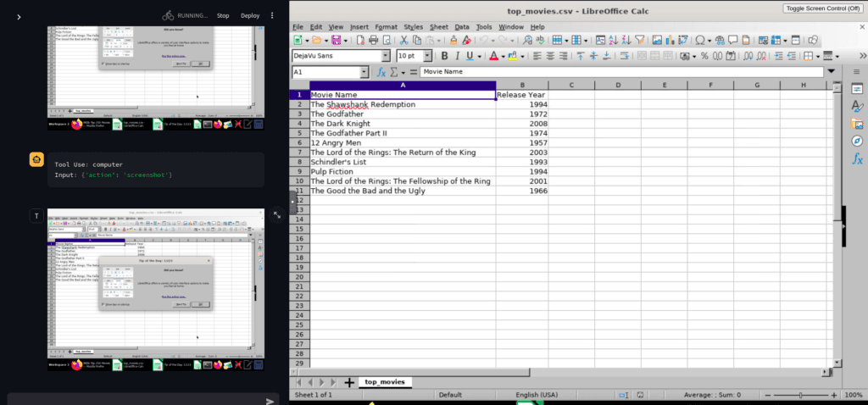Add a new sheet with plus button
868x405 pixels.
click(348, 382)
